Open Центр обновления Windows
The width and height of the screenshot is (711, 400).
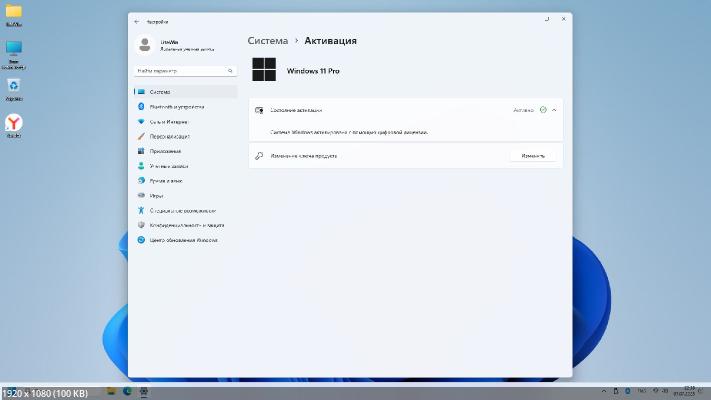185,240
